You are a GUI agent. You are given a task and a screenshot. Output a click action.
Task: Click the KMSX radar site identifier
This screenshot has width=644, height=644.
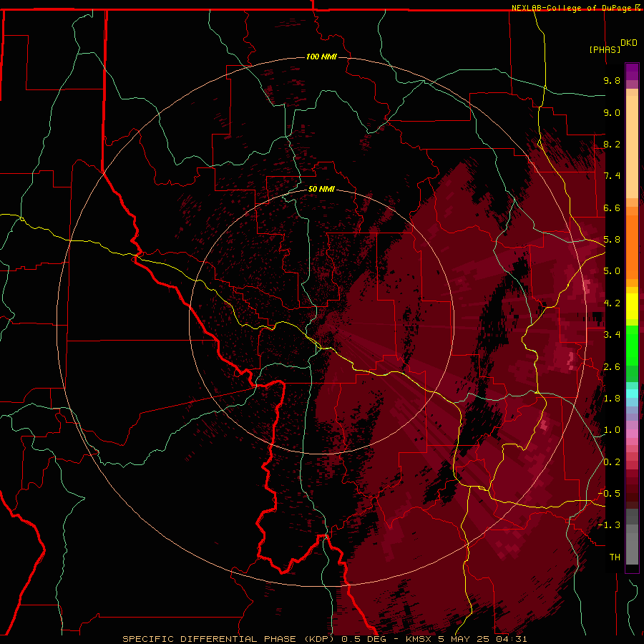[419, 639]
